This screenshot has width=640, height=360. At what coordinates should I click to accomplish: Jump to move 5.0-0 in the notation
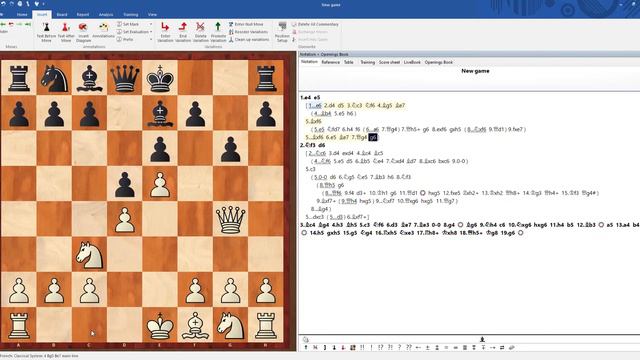click(x=320, y=177)
